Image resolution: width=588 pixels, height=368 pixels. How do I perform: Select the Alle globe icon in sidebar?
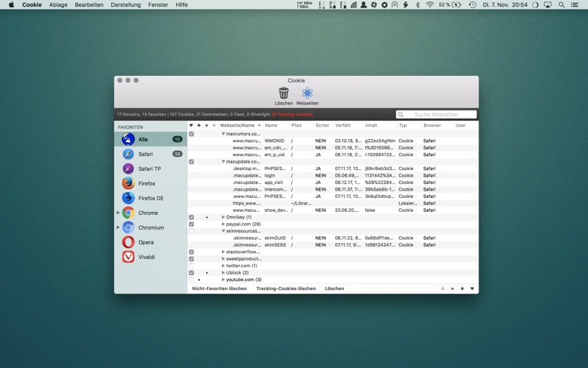(128, 139)
